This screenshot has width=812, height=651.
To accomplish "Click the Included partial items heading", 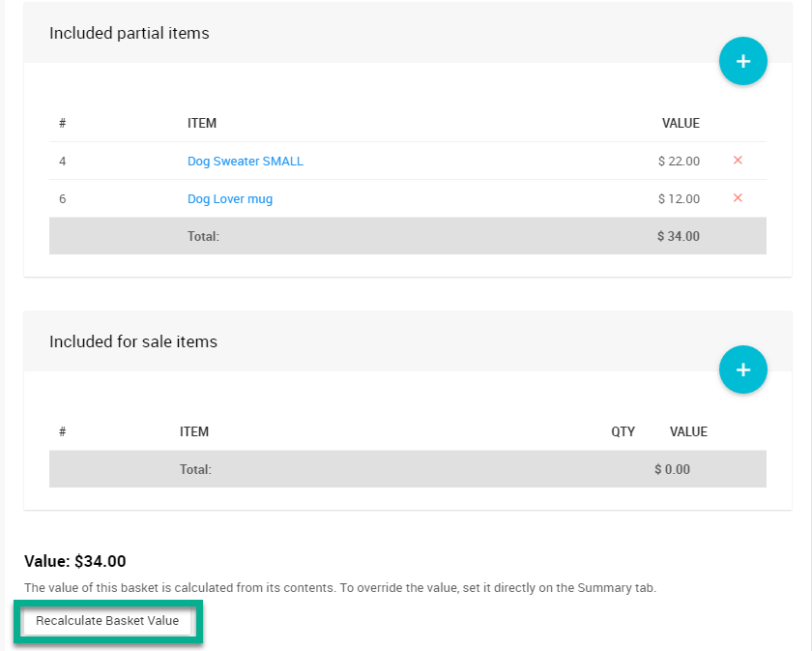I will [x=130, y=33].
